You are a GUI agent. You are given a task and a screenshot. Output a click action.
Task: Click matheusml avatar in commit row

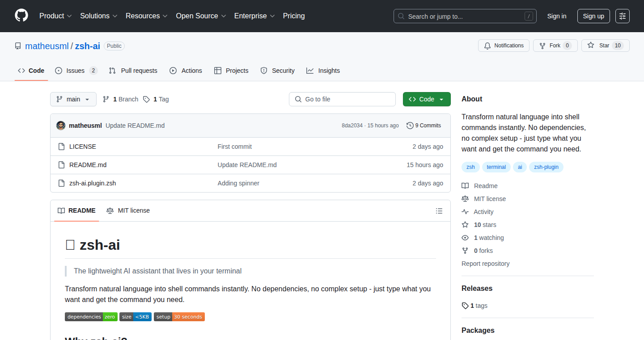[61, 126]
